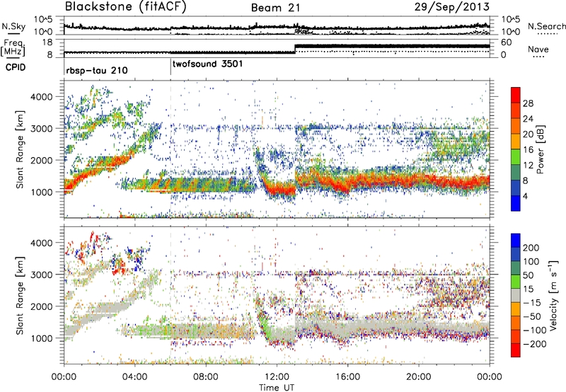Screen dimensions: 566x392
Task: Click the '60' Nave axis value
Action: point(506,42)
